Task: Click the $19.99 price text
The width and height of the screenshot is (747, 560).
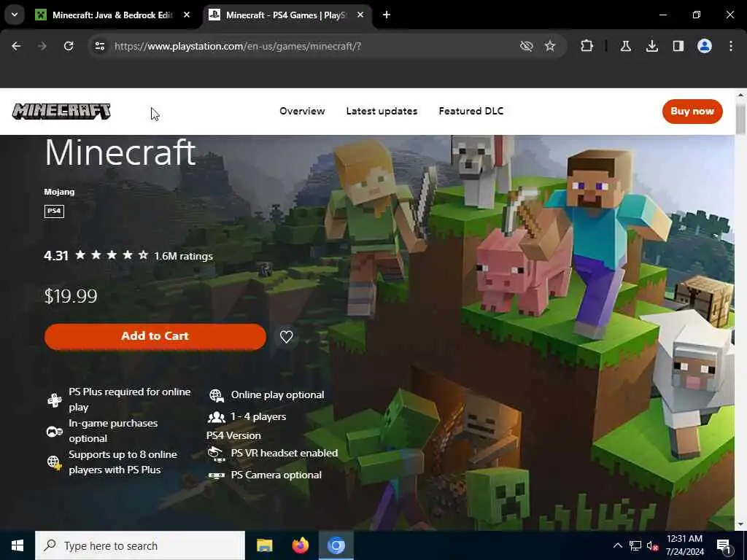Action: tap(71, 296)
